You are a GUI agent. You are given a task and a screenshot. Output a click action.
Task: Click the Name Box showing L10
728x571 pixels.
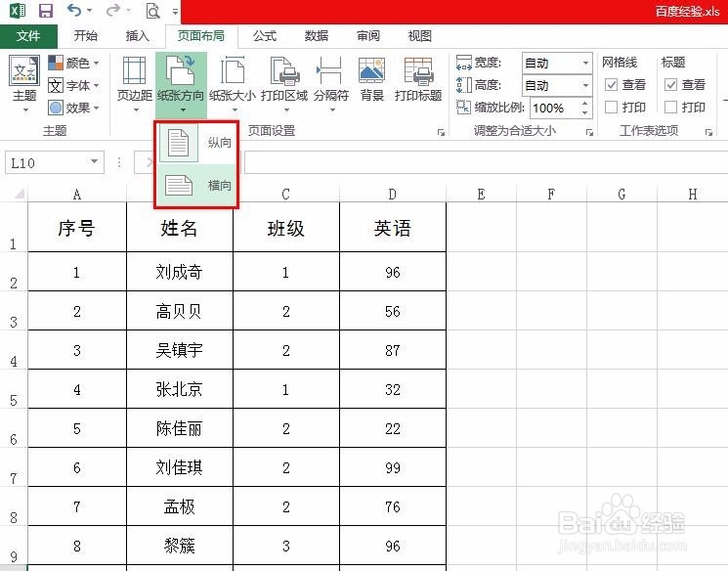(45, 162)
